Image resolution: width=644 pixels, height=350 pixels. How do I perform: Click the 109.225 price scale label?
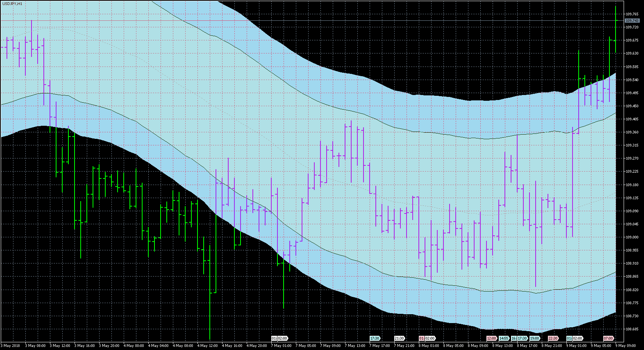click(632, 171)
